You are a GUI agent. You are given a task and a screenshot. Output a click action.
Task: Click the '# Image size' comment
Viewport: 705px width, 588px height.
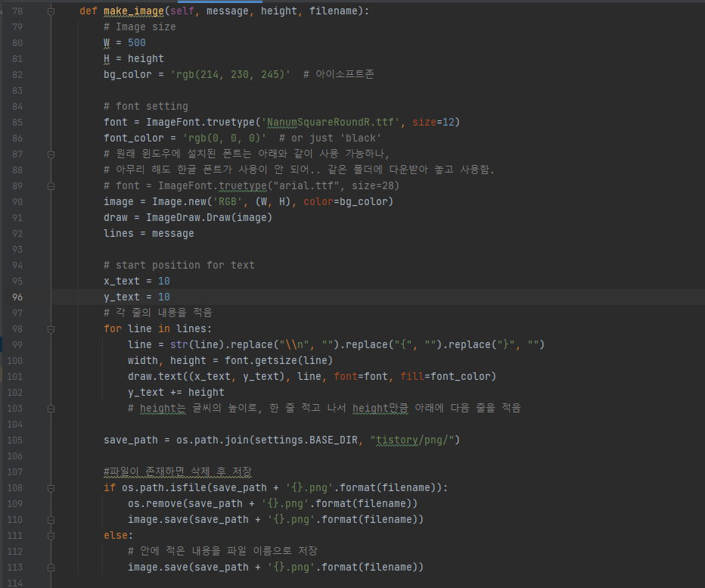(140, 27)
